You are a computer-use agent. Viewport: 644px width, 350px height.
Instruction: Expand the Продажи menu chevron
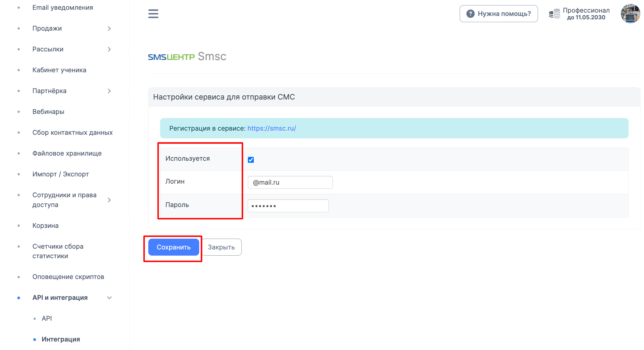pyautogui.click(x=109, y=29)
